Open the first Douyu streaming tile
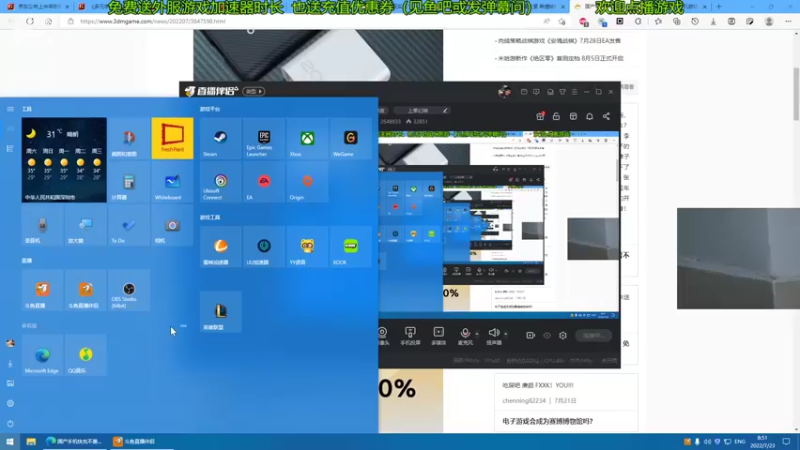The width and height of the screenshot is (800, 450). [x=42, y=290]
